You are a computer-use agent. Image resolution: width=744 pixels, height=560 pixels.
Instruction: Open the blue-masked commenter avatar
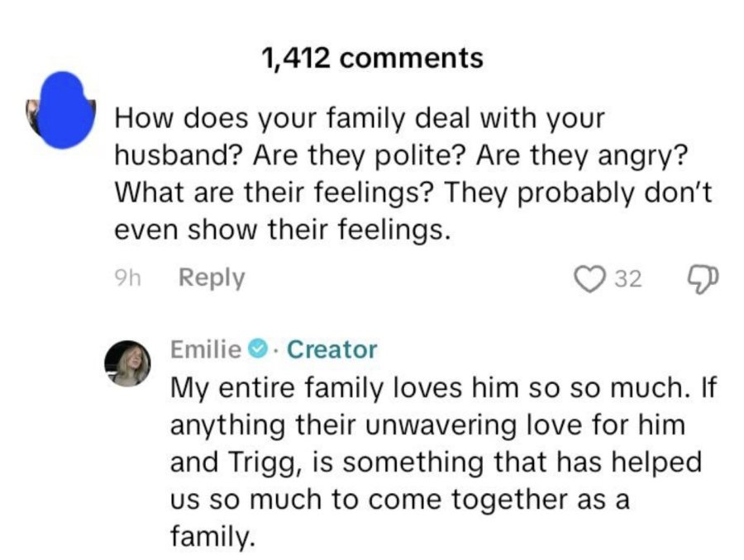62,110
